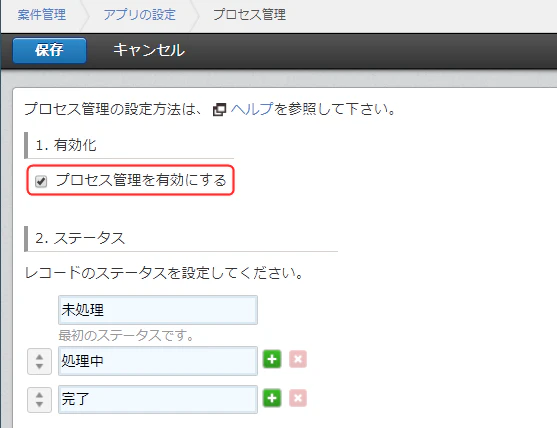This screenshot has width=557, height=428.
Task: Open the 案件管理 breadcrumb link
Action: [x=42, y=15]
